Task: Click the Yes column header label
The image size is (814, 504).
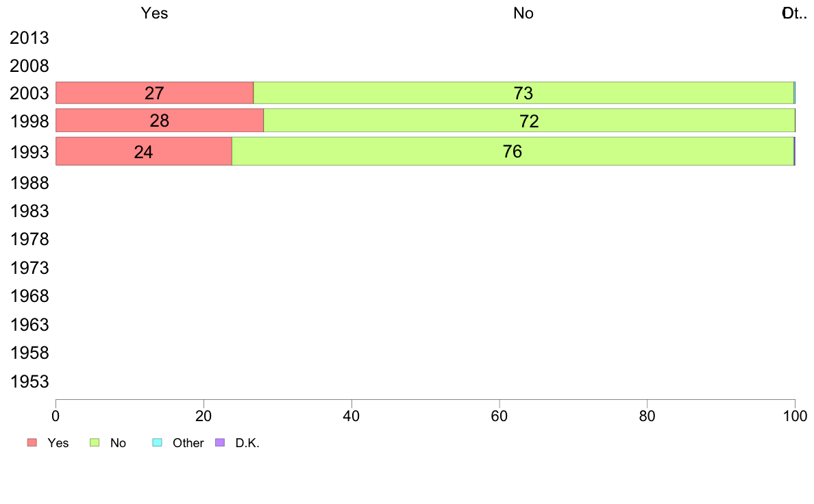Action: pyautogui.click(x=154, y=13)
